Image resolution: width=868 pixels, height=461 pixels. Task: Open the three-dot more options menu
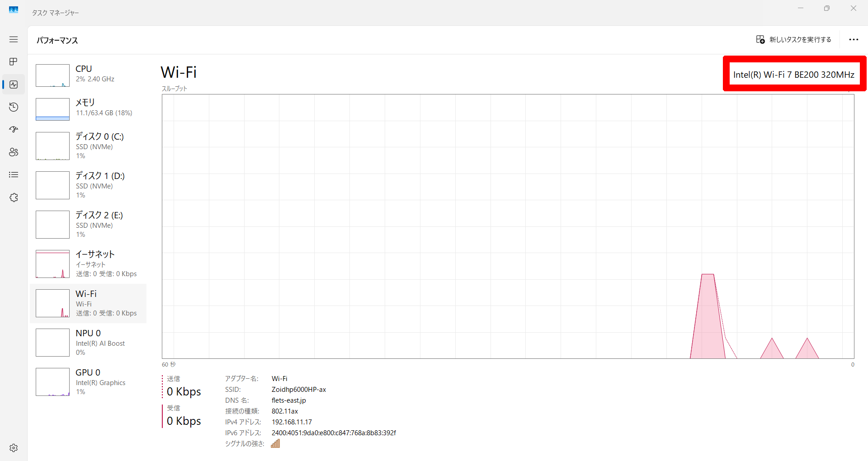(853, 40)
